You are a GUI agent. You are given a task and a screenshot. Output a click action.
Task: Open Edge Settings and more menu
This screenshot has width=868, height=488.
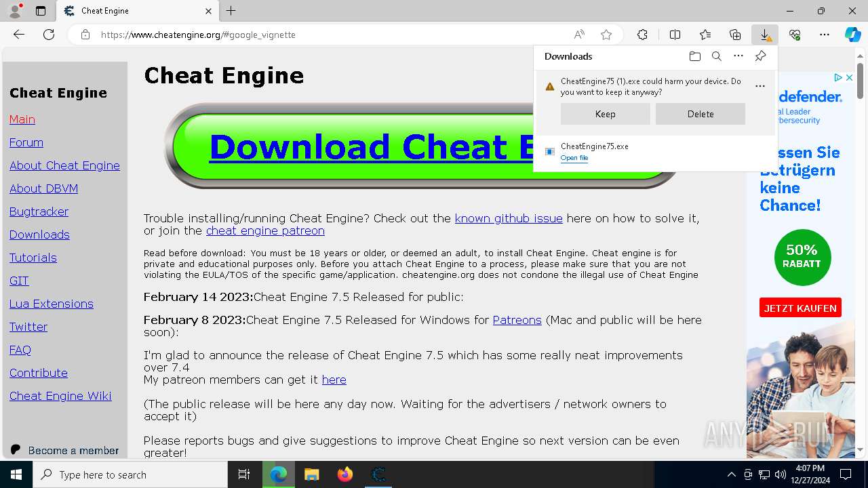click(825, 35)
